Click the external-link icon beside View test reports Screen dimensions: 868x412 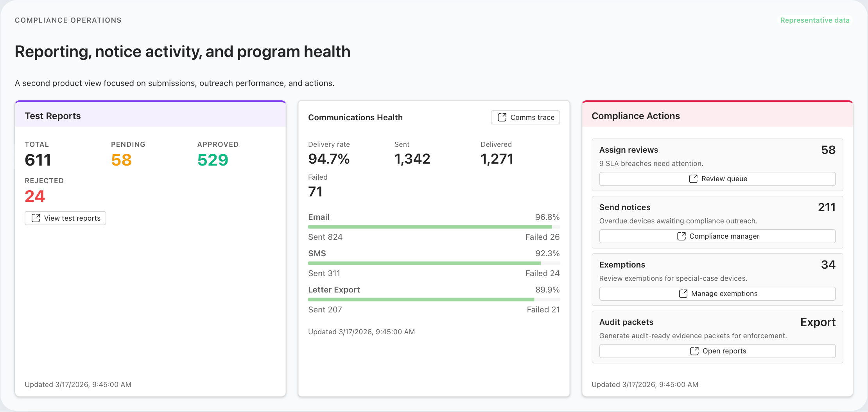click(x=36, y=218)
